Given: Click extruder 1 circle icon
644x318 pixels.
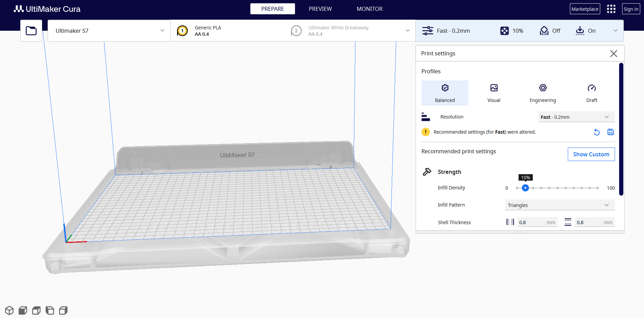Looking at the screenshot, I should tap(182, 31).
